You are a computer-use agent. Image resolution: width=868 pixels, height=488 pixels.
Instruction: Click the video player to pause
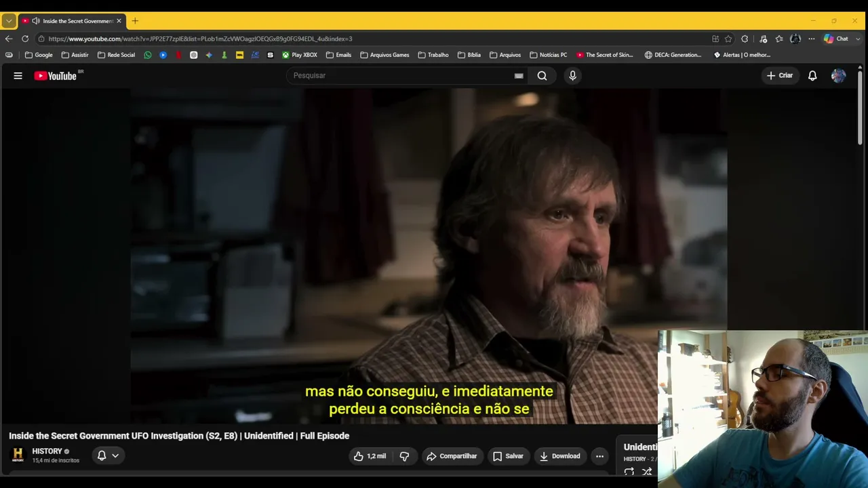pos(429,256)
